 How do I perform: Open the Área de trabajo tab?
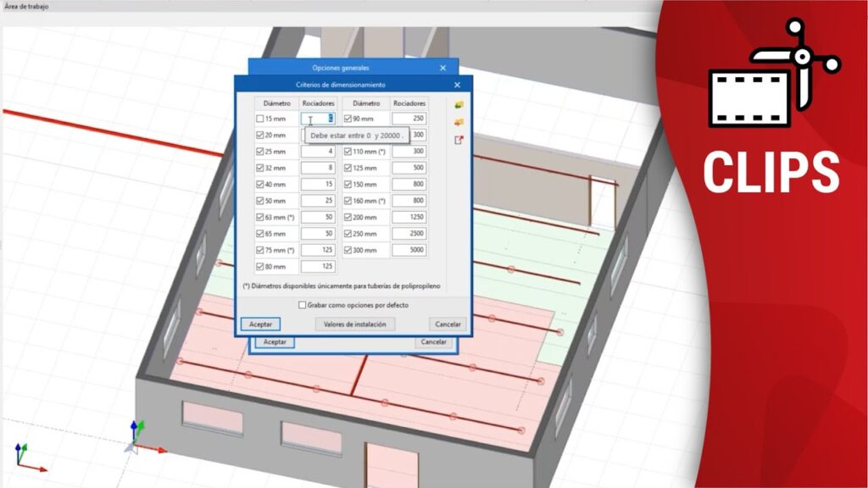tap(26, 6)
